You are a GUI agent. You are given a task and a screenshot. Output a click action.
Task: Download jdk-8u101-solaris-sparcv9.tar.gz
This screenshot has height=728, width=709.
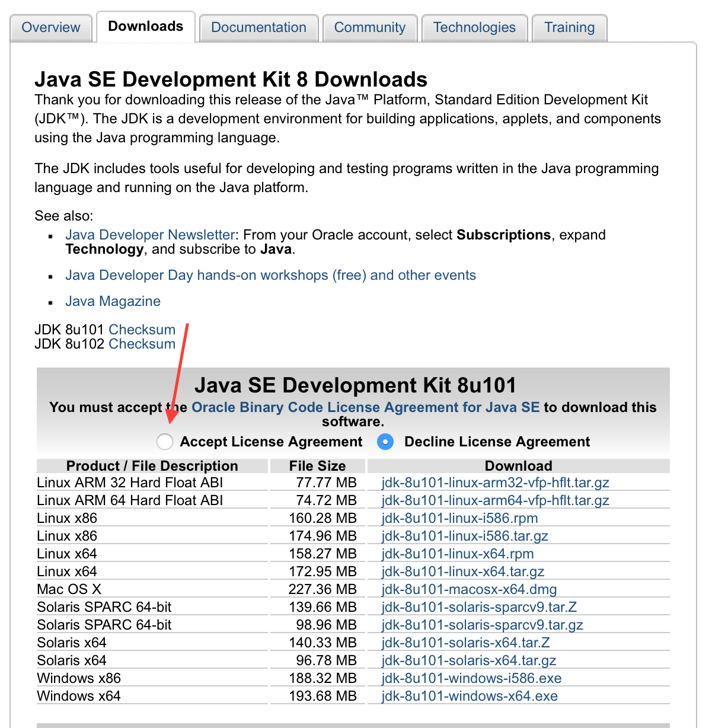(x=483, y=625)
